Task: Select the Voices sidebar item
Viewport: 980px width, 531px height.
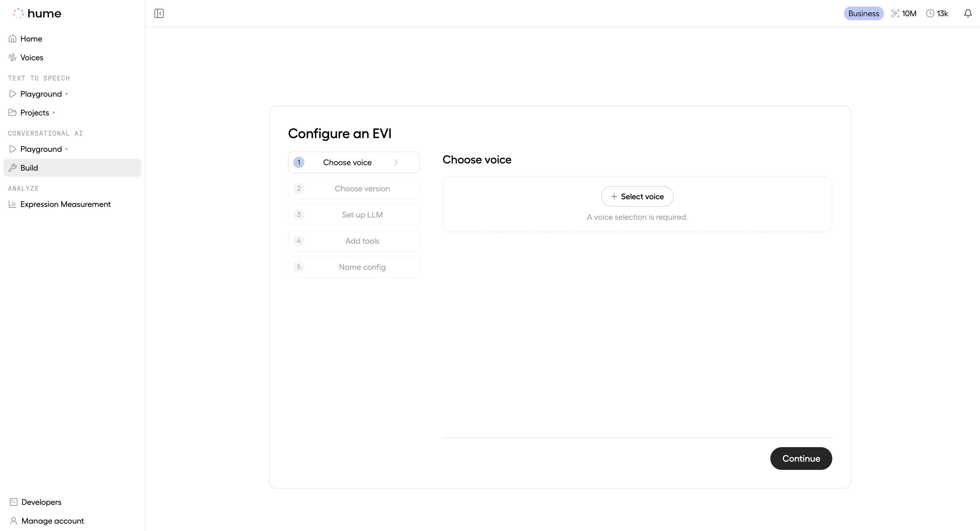Action: [x=32, y=57]
